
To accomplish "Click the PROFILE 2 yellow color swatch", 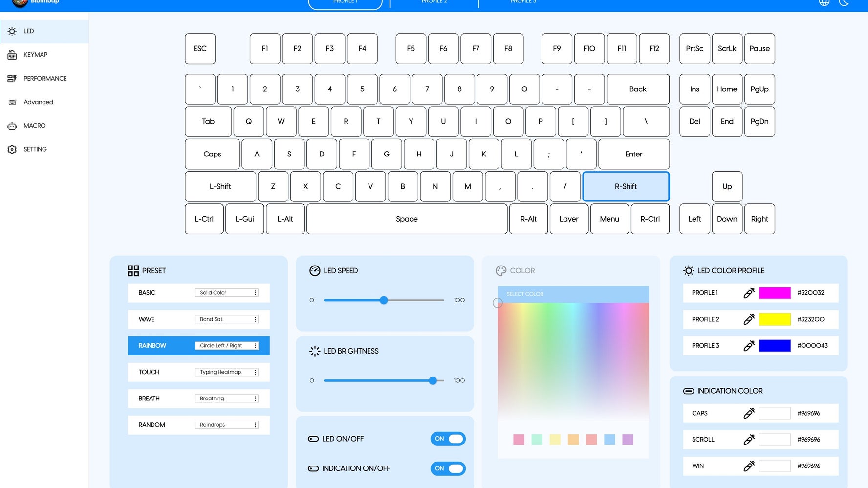I will tap(775, 319).
